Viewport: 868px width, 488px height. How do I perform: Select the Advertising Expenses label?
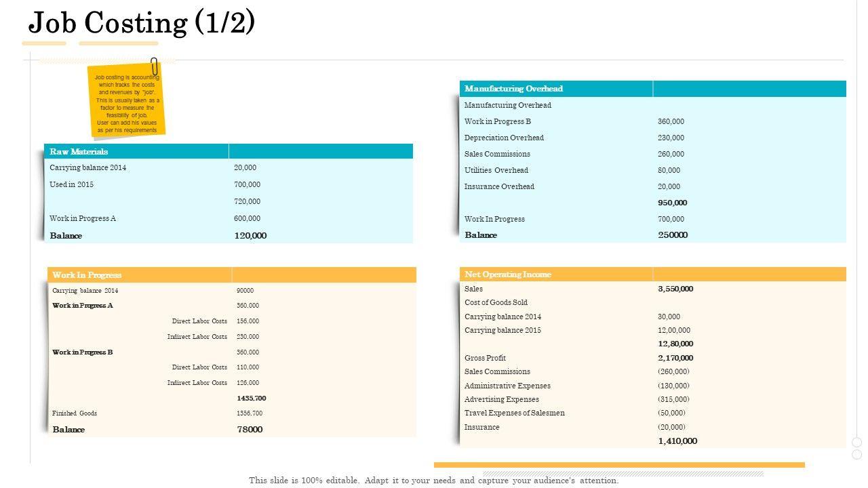(x=502, y=399)
